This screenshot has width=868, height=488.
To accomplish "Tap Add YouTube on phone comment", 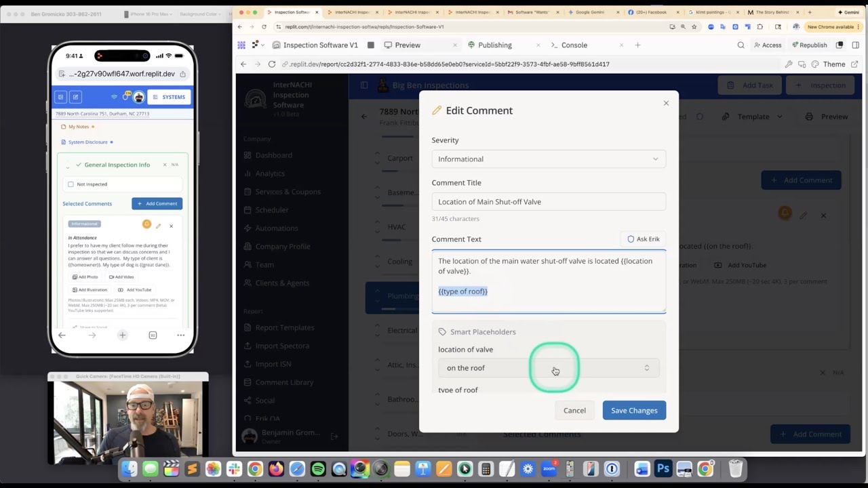I will click(x=135, y=290).
